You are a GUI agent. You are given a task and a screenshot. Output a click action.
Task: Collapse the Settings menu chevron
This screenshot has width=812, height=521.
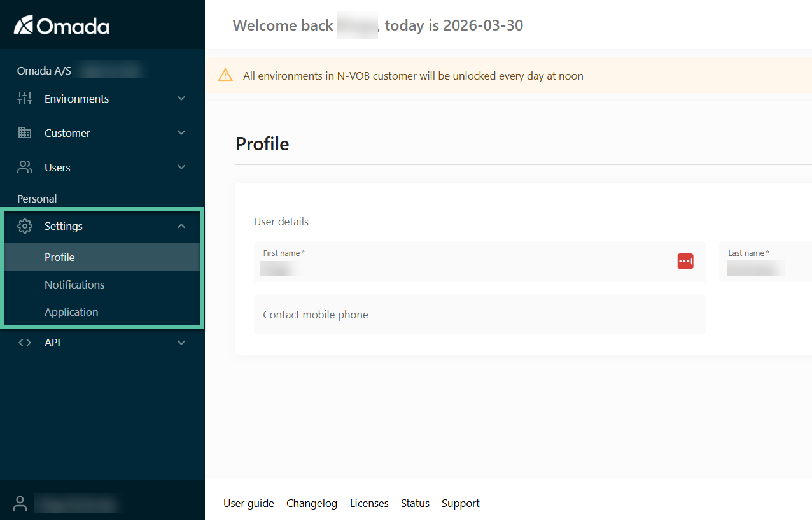pos(181,226)
